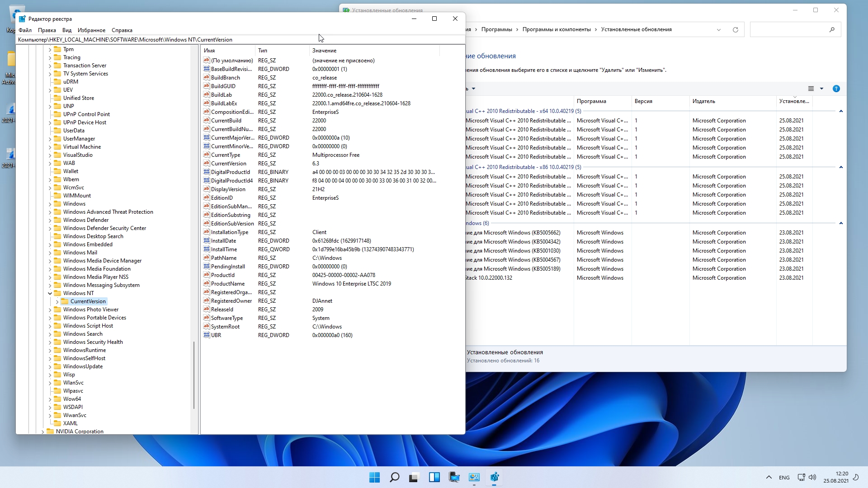Click refresh button next to address breadcrumb
The height and width of the screenshot is (488, 868).
tap(735, 30)
